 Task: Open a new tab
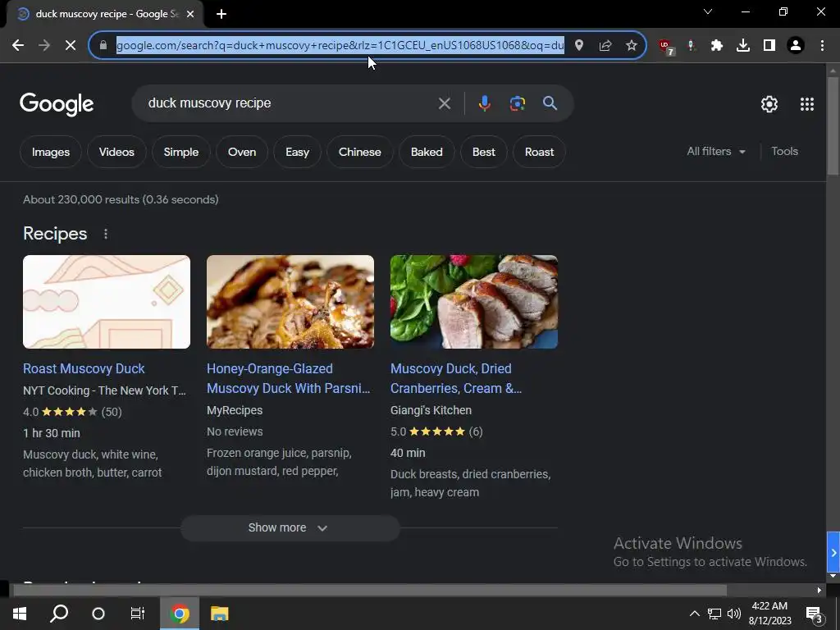tap(221, 14)
